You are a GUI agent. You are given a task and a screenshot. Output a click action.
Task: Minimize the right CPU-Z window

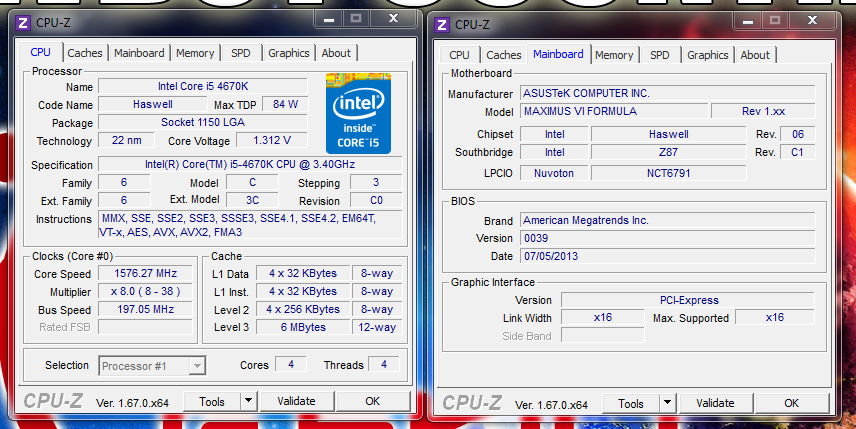click(748, 21)
